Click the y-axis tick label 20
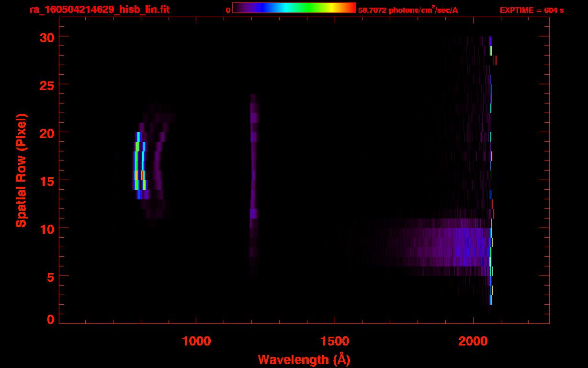The width and height of the screenshot is (588, 368). [47, 133]
